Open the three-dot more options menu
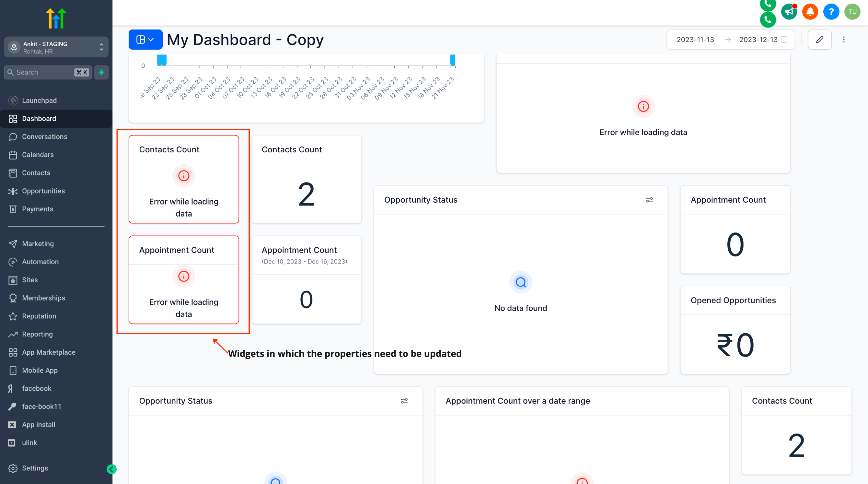The height and width of the screenshot is (484, 868). 843,40
